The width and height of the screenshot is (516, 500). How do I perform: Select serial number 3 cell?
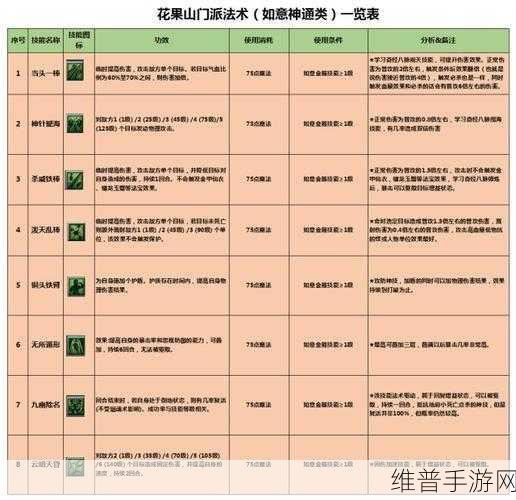18,179
